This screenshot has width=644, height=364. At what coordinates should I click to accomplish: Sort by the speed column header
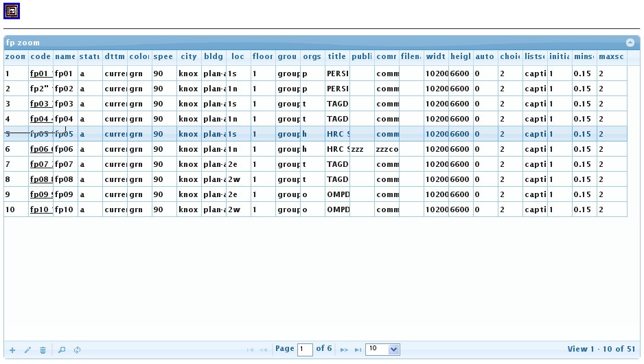(x=164, y=57)
